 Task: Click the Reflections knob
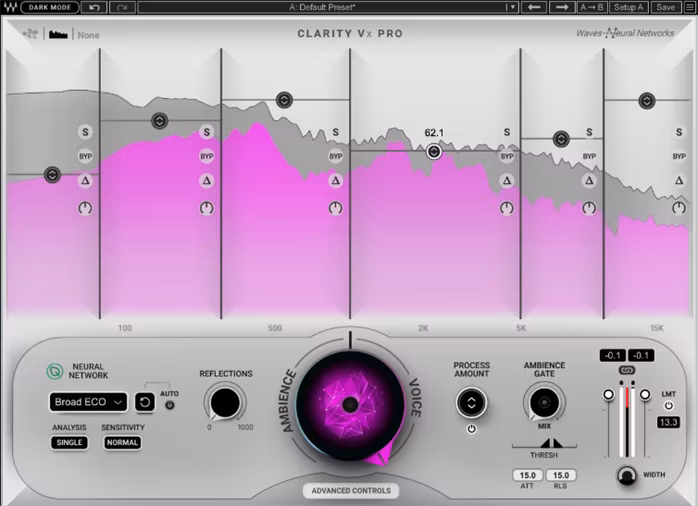(x=225, y=403)
